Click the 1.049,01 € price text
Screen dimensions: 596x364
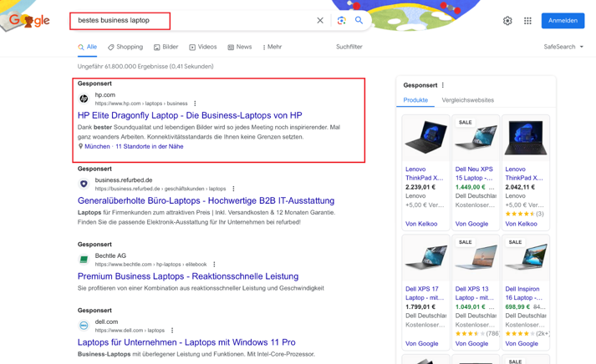point(470,306)
